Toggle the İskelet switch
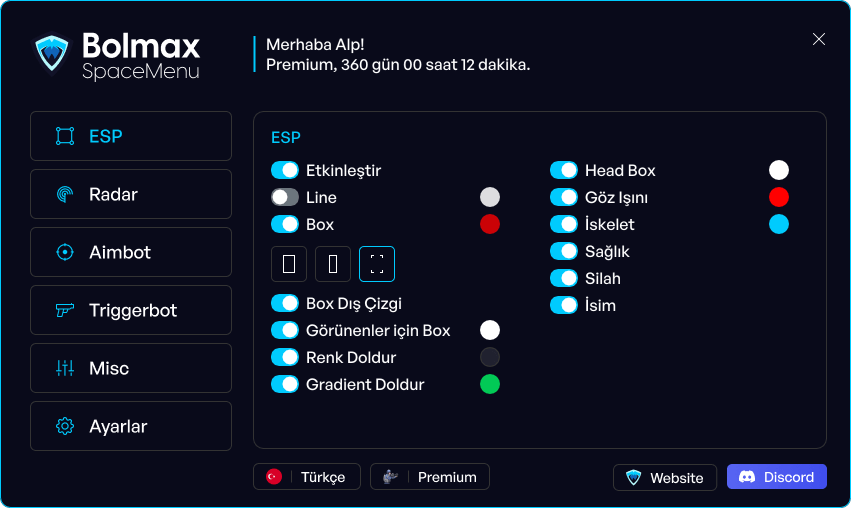The height and width of the screenshot is (508, 851). click(564, 224)
